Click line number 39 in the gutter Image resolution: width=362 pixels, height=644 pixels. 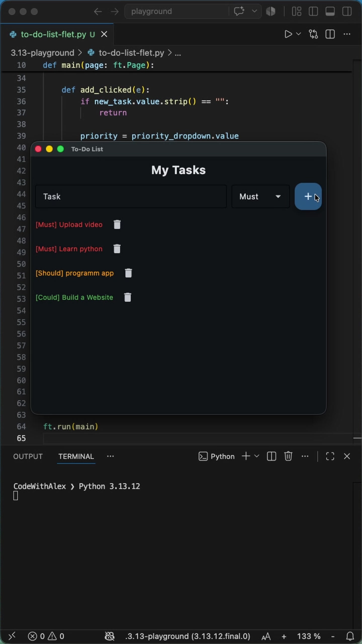(x=21, y=136)
